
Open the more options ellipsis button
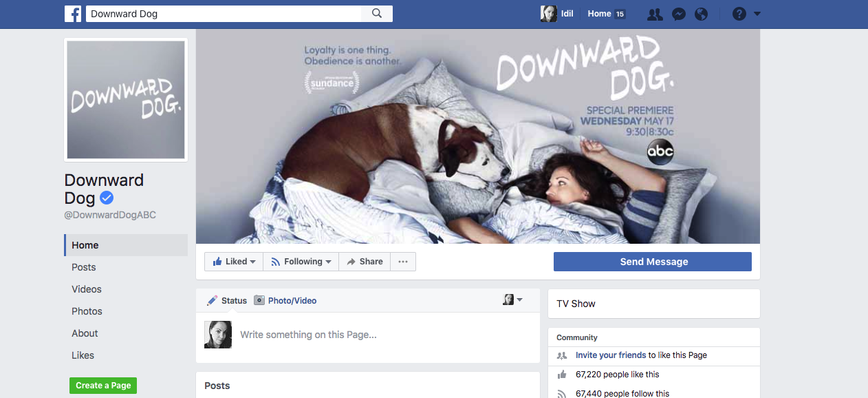(403, 262)
